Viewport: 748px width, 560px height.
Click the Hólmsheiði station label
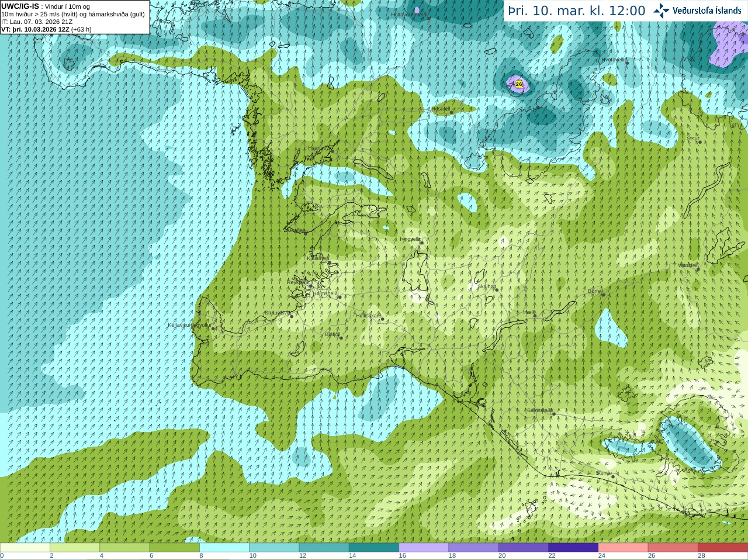pos(326,293)
